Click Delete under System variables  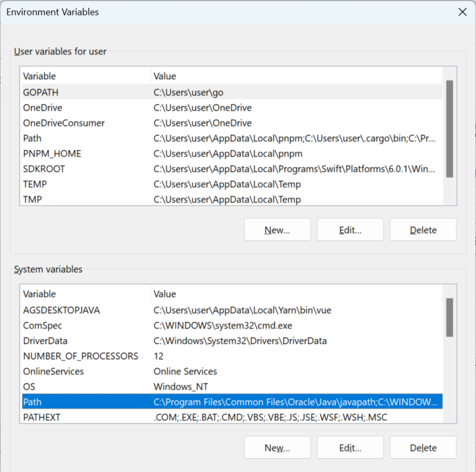423,447
